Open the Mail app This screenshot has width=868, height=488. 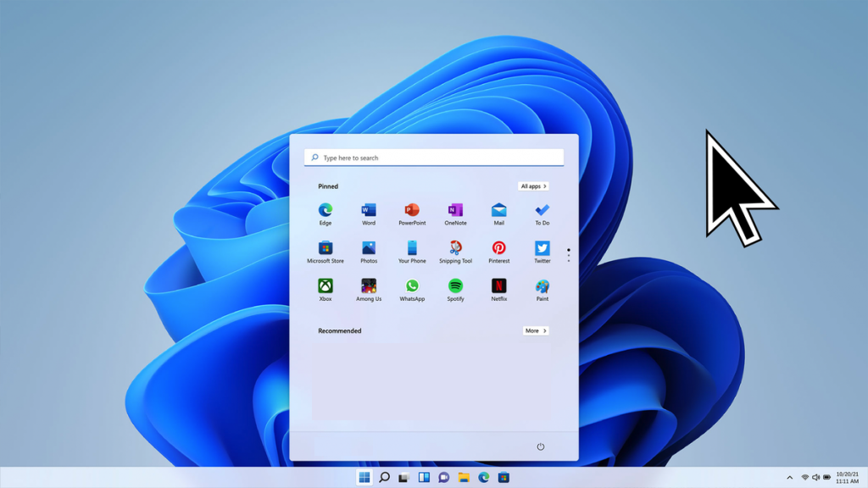point(498,212)
